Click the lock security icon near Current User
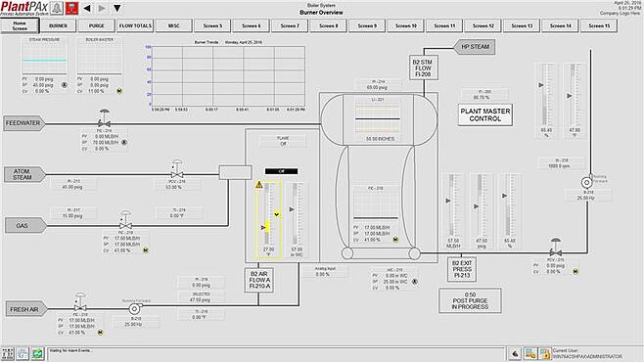The width and height of the screenshot is (644, 362). [545, 354]
